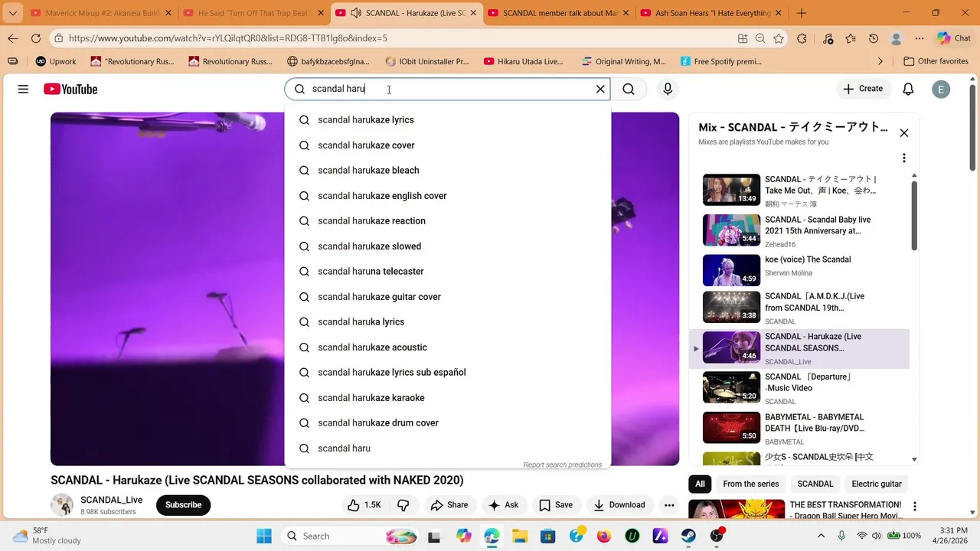Subscribe to SCANDAL_Live channel

coord(184,505)
